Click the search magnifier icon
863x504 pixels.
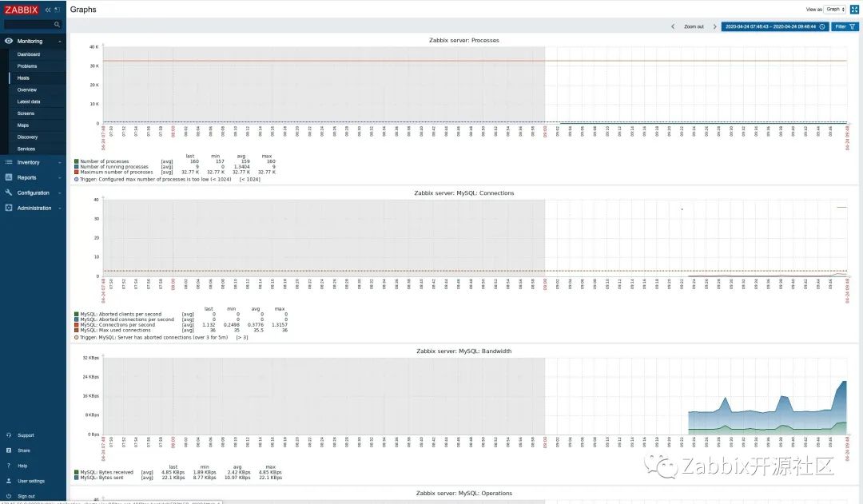pos(57,24)
